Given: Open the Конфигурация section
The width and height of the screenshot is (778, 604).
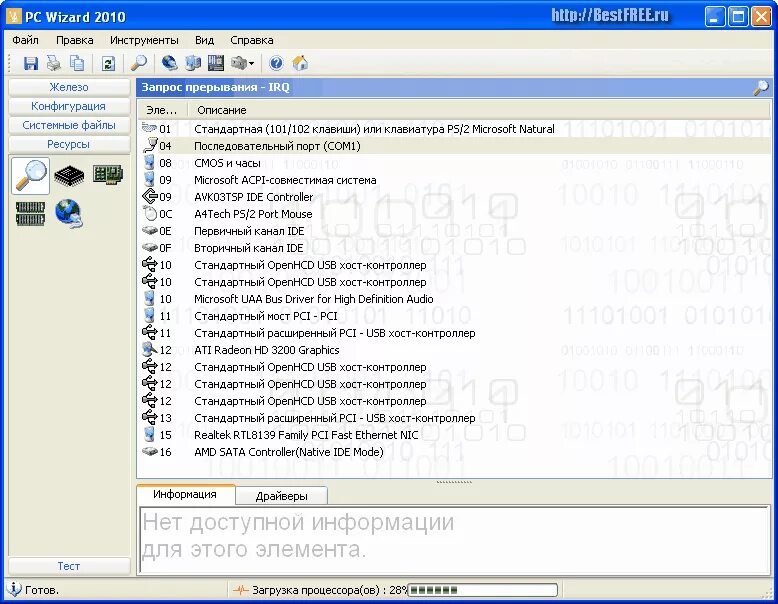Looking at the screenshot, I should click(69, 106).
